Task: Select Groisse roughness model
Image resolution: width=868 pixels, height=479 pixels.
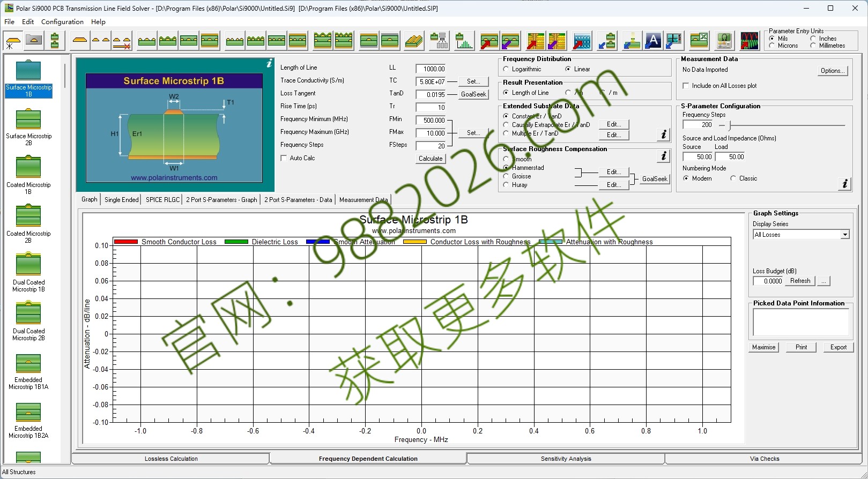Action: pos(506,176)
